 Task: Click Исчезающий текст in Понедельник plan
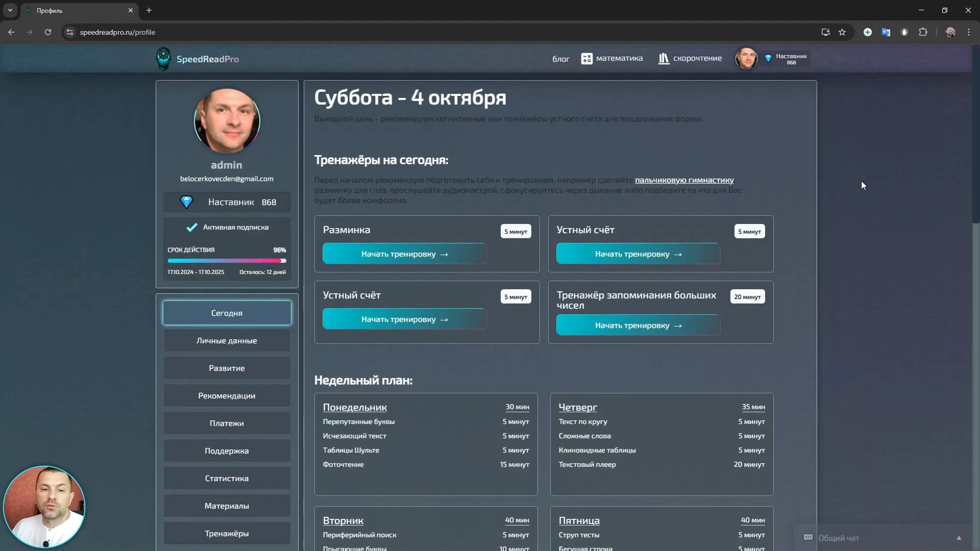point(354,436)
